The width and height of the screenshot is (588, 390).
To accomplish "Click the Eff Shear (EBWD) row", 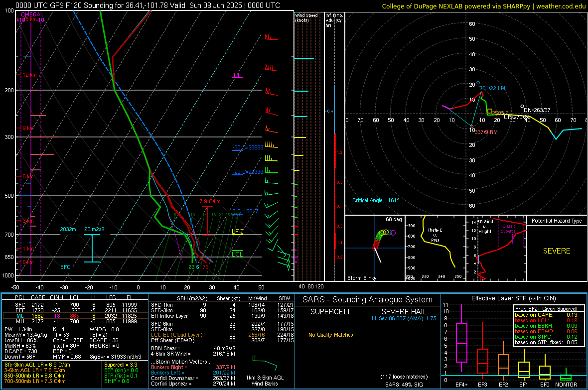I will click(x=222, y=340).
